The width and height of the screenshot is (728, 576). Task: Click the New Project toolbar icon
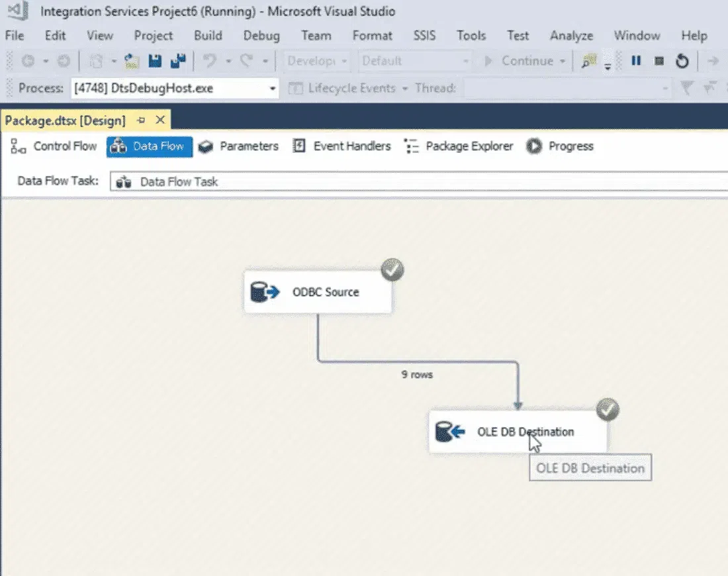tap(96, 61)
